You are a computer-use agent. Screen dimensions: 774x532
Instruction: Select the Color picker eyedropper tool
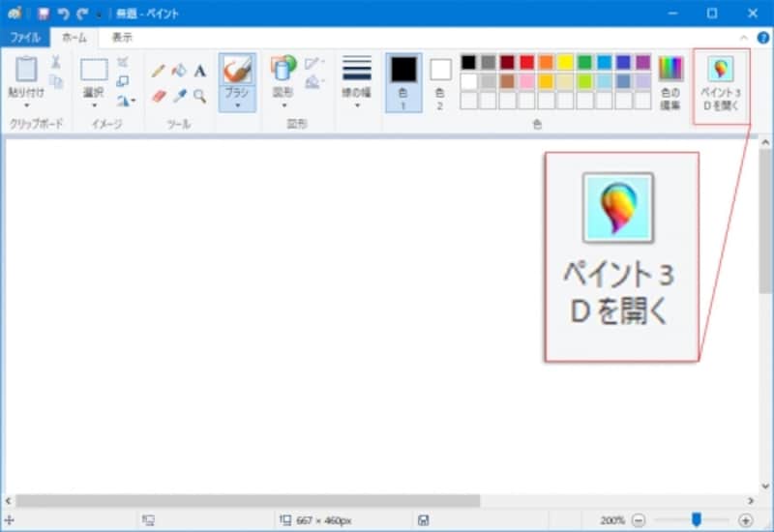pyautogui.click(x=179, y=96)
